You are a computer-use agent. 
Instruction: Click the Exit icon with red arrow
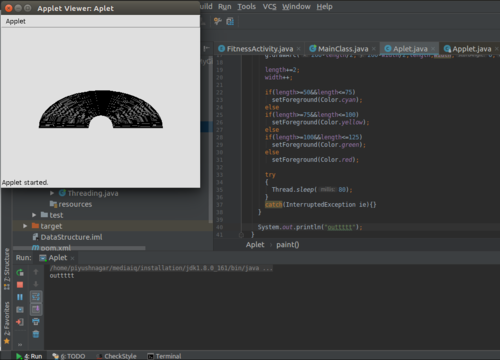tap(20, 322)
